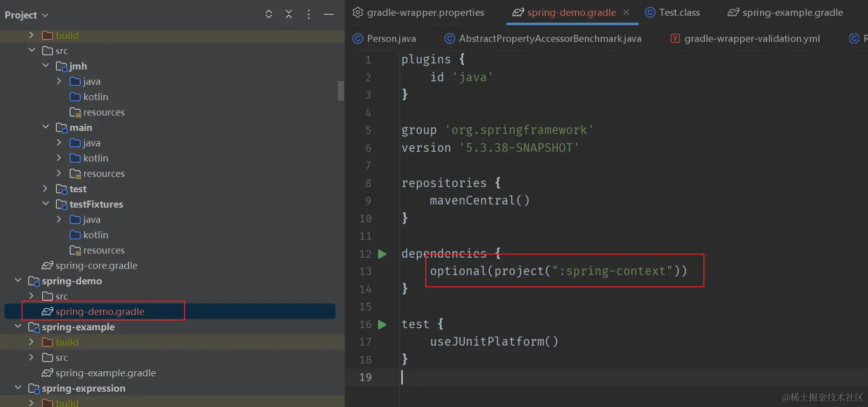The width and height of the screenshot is (868, 407).
Task: Open the Project view selector dropdown
Action: pyautogui.click(x=26, y=15)
